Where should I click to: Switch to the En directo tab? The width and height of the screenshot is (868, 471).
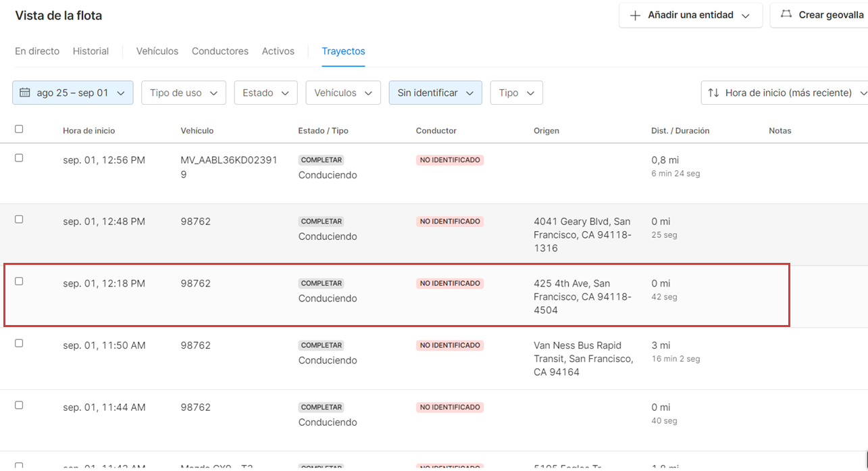(37, 51)
